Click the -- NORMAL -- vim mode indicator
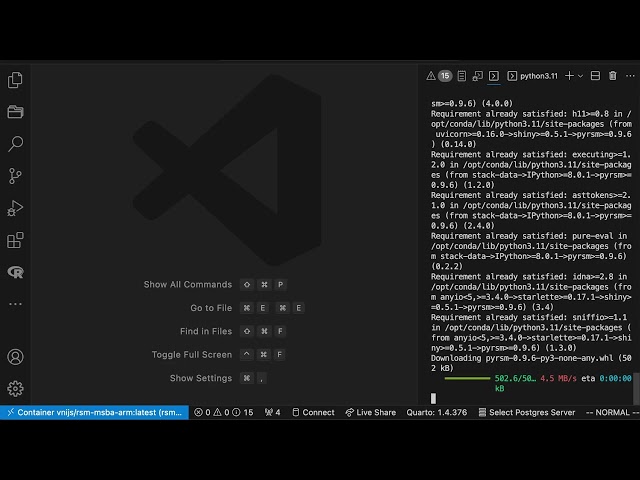This screenshot has height=480, width=640. [612, 412]
